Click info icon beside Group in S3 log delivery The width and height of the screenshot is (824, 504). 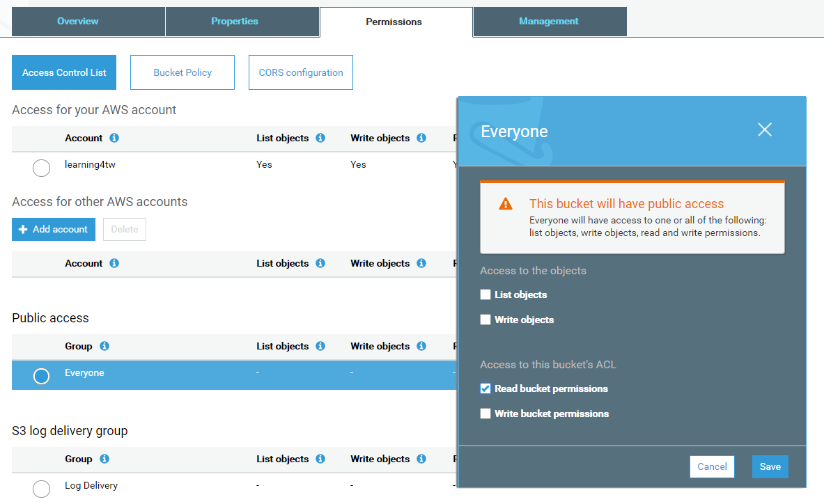104,459
